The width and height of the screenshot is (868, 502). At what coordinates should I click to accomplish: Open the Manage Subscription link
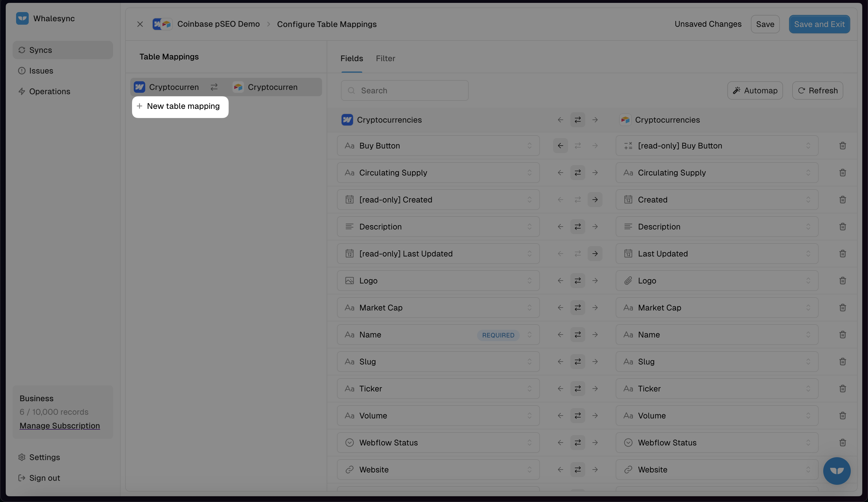60,426
